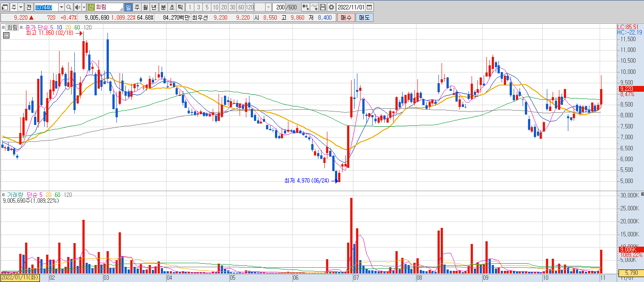
Task: Click the 최저 4,970 (06/24) low marker
Action: (306, 180)
